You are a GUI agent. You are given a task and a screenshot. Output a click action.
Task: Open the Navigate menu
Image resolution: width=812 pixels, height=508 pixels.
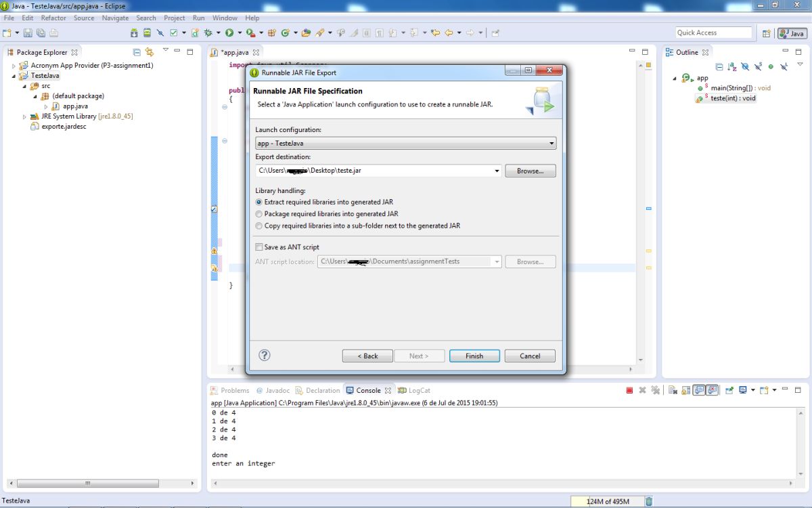tap(115, 18)
